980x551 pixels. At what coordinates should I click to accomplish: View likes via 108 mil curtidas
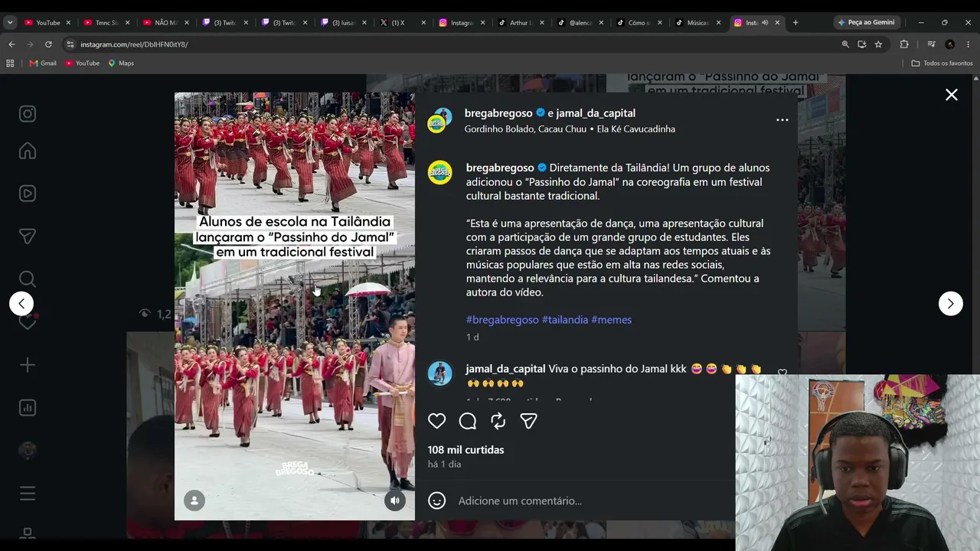point(465,450)
